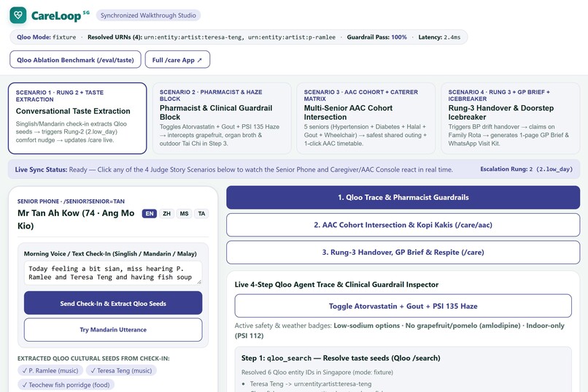Click the Teresa Teng (music) seed chip
Image resolution: width=588 pixels, height=392 pixels.
click(121, 371)
